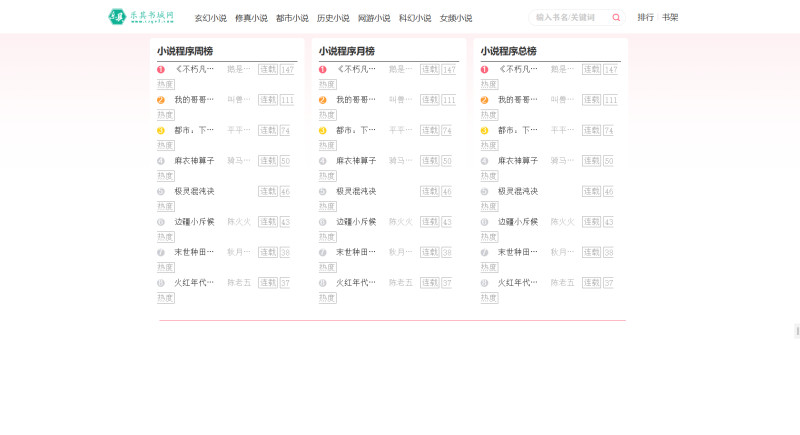Viewport: 800px width, 435px height.
Task: Click the side handle at page edge
Action: 797,331
